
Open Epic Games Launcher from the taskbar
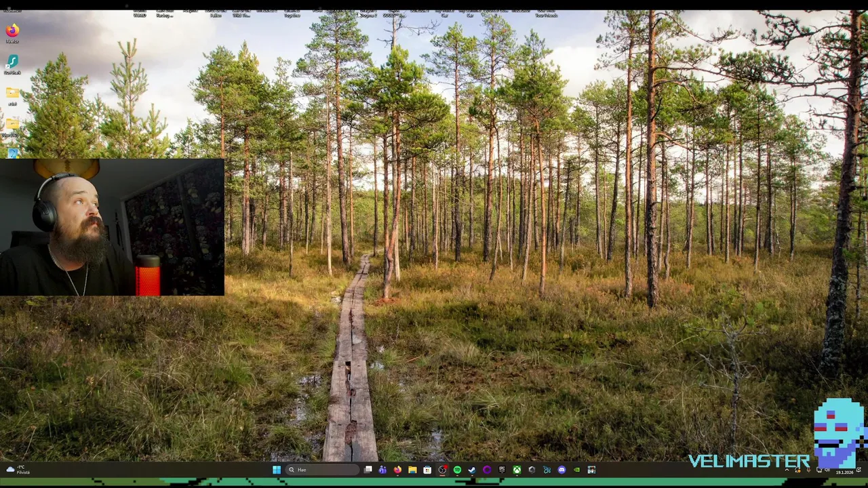point(502,470)
